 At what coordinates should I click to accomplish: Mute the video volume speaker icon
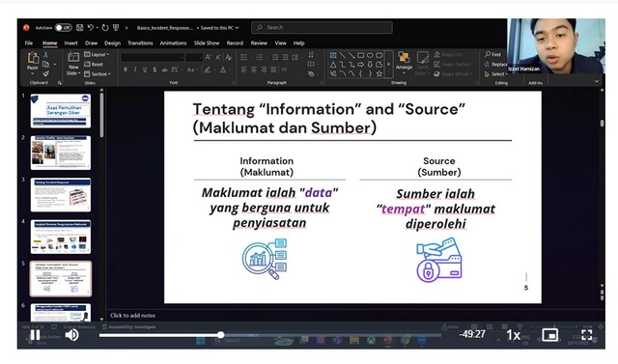tap(71, 335)
